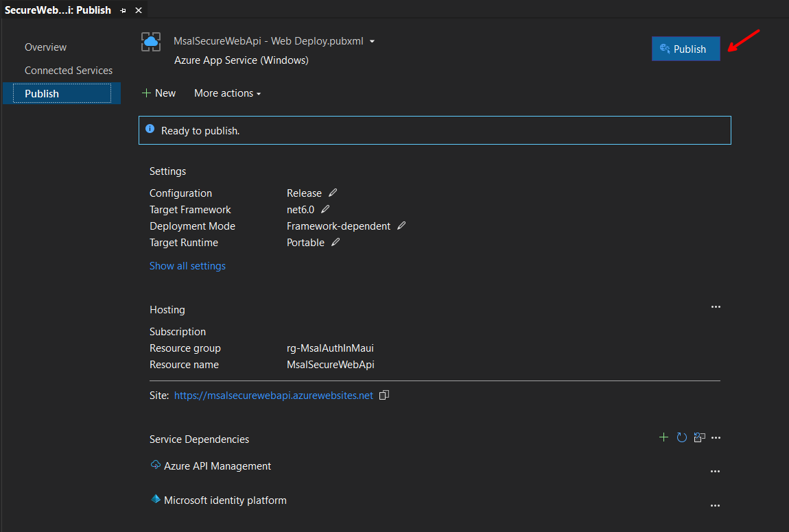The height and width of the screenshot is (532, 789).
Task: Click the Target Runtime label
Action: coord(184,243)
